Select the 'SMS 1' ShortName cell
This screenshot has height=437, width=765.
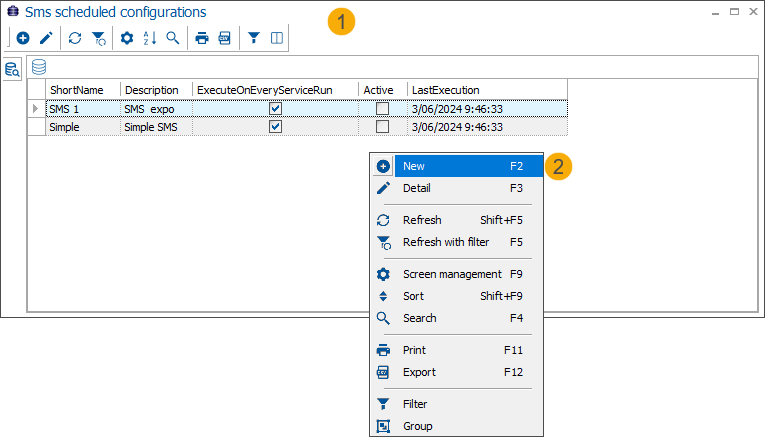[x=83, y=109]
